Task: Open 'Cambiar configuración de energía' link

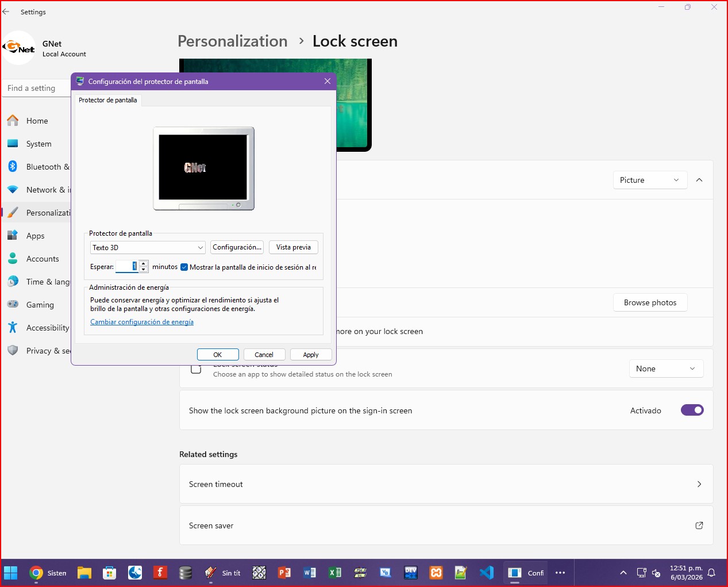Action: 142,322
